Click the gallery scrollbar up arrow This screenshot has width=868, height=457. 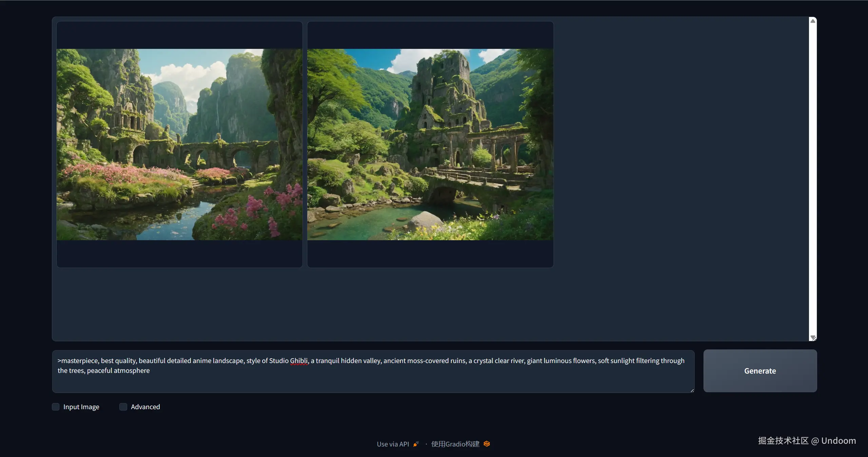coord(813,21)
